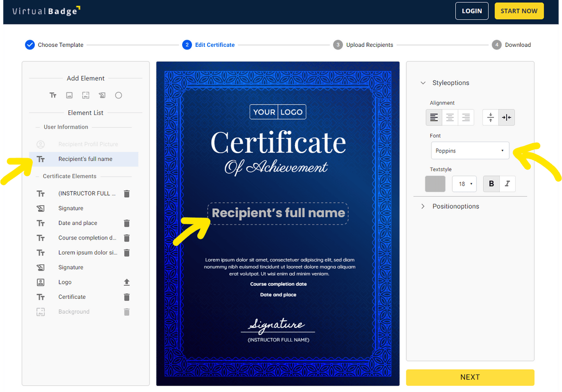Toggle bold formatting in Textstyle
Screen dimensions: 562x392
click(491, 183)
